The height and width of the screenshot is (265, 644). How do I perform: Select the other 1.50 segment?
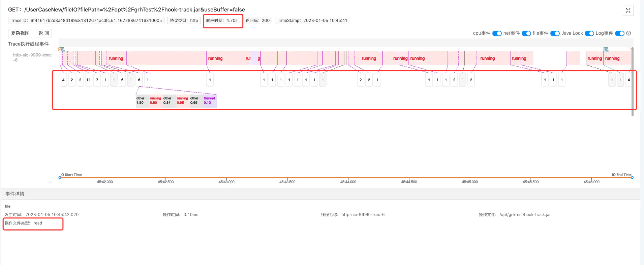pyautogui.click(x=141, y=101)
